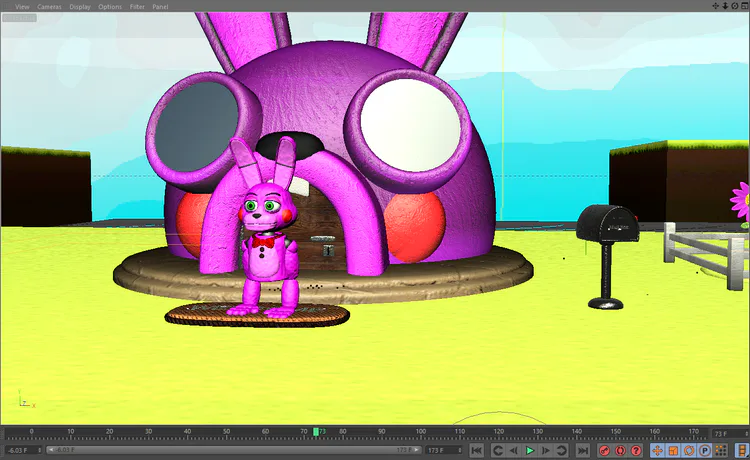Viewport: 750px width, 460px height.
Task: Click the preview range slider bar
Action: pyautogui.click(x=234, y=450)
